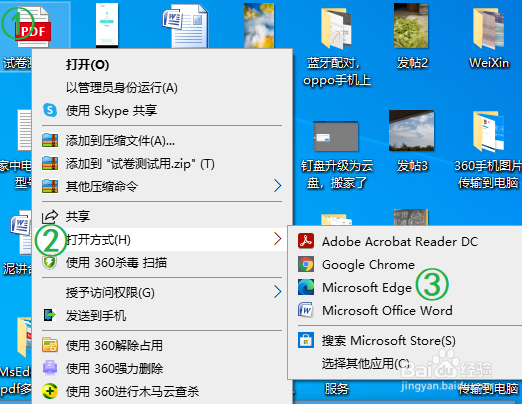Click the 360强力删除 shredder icon
The width and height of the screenshot is (522, 404).
click(50, 368)
